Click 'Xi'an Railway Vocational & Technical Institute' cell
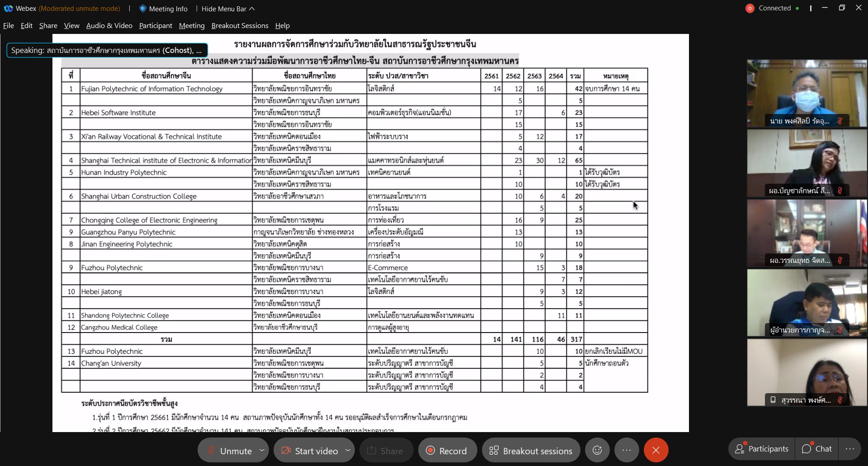This screenshot has width=868, height=466. click(x=166, y=137)
